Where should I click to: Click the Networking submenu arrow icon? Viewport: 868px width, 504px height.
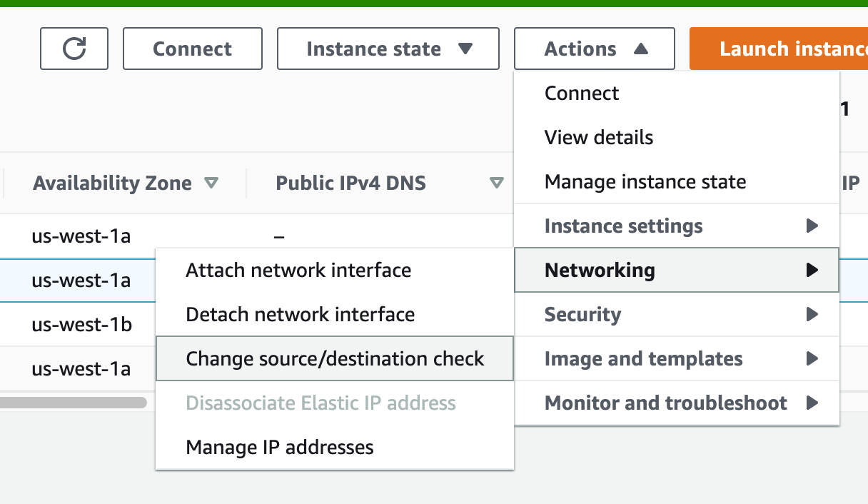point(811,271)
